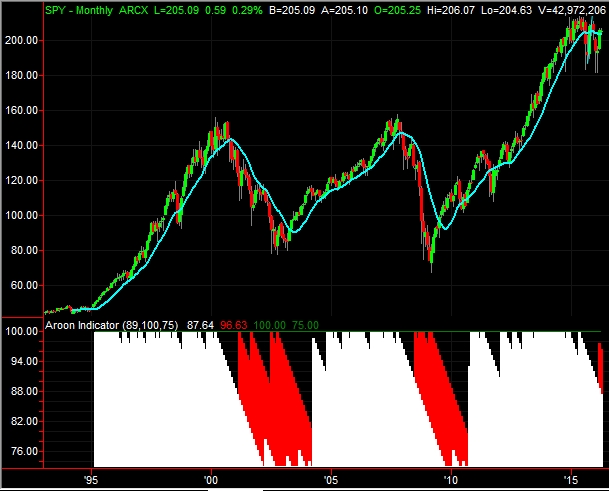This screenshot has height=491, width=609.
Task: Click the 60.00 price axis label
Action: [24, 285]
